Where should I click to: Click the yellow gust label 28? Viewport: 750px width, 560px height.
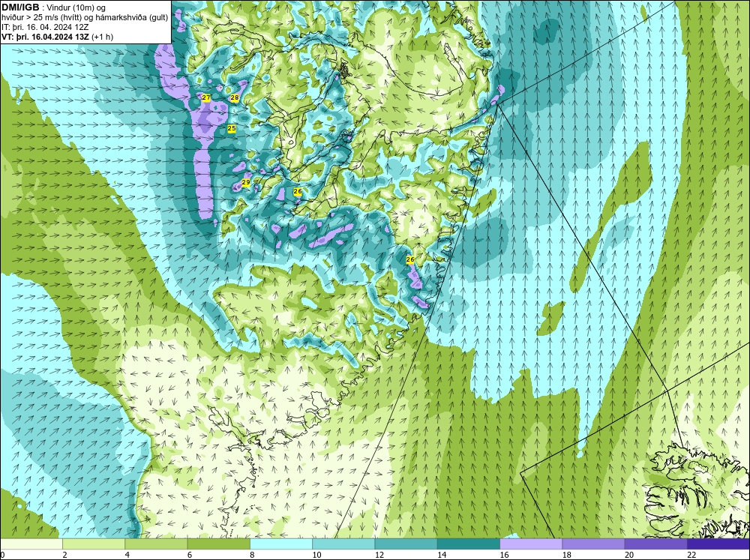[x=234, y=97]
